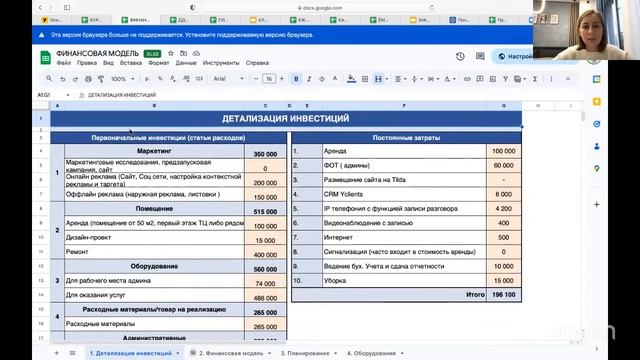Open the merge cells options dropdown
This screenshot has height=360, width=640.
(x=387, y=79)
